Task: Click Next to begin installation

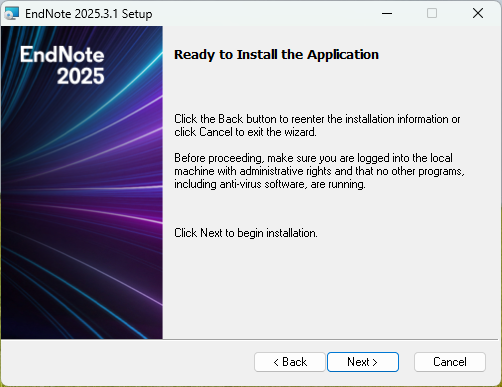Action: [x=363, y=362]
